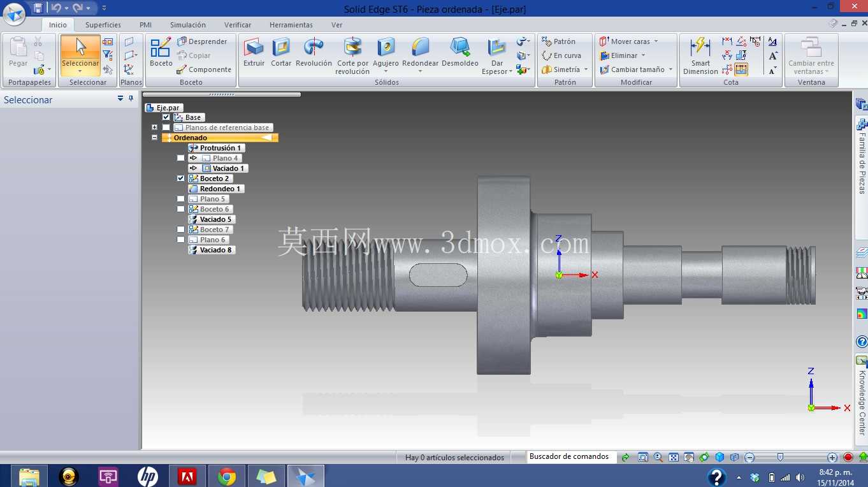Open the Boceto sketch tool
The height and width of the screenshot is (487, 868).
(161, 52)
